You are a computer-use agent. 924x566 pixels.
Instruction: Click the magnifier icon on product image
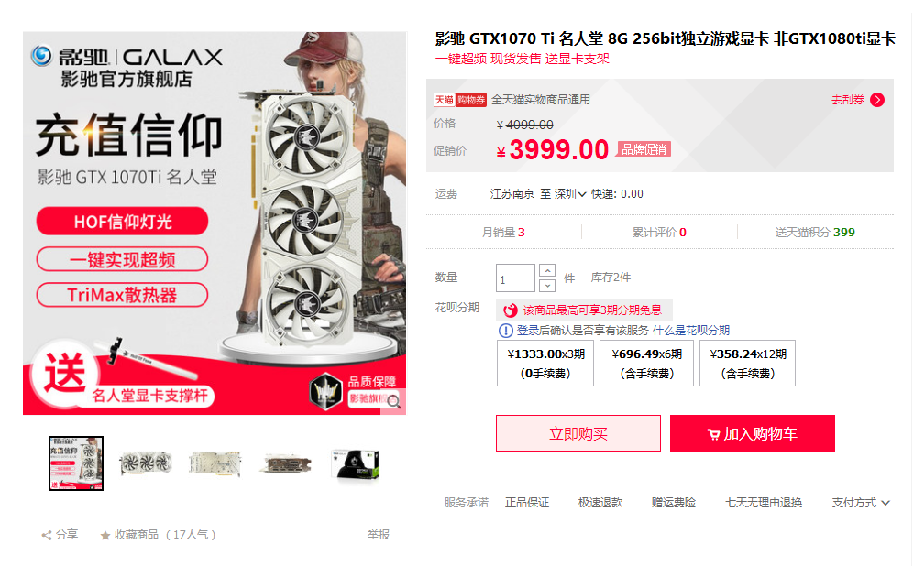coord(393,402)
